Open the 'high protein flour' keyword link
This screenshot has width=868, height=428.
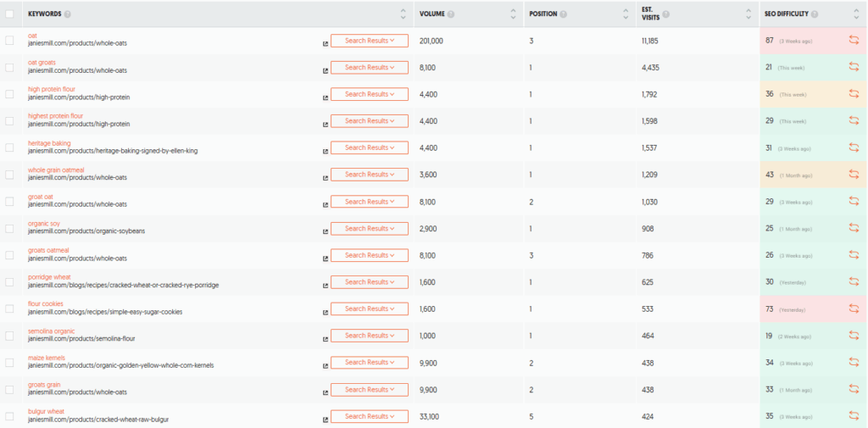(52, 89)
